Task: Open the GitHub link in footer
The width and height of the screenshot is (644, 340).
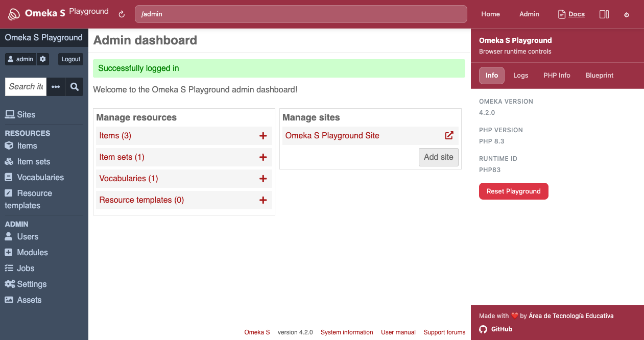Action: coord(501,329)
